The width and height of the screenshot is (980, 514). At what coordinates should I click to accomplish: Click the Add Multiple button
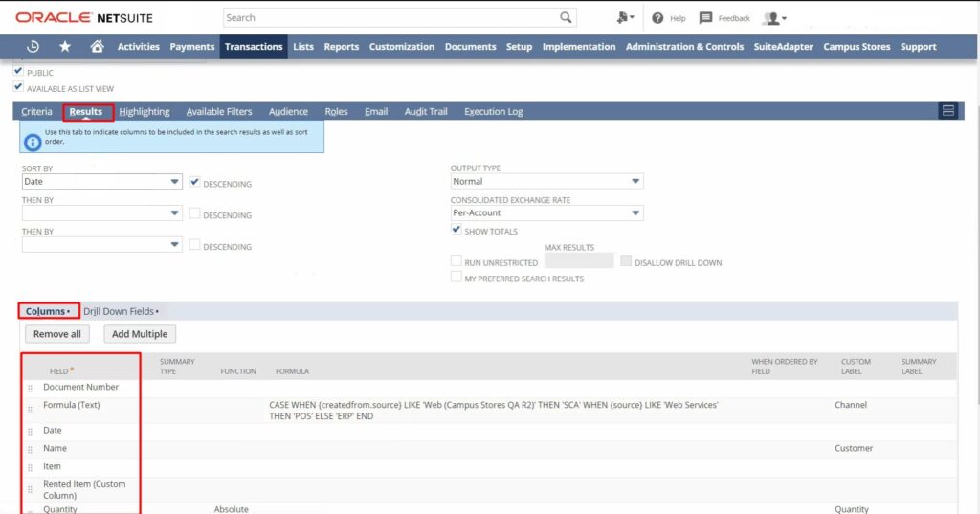(x=140, y=334)
